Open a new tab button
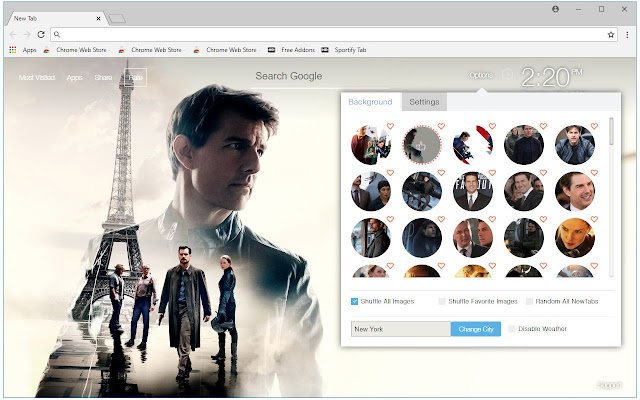This screenshot has height=400, width=640. [117, 18]
